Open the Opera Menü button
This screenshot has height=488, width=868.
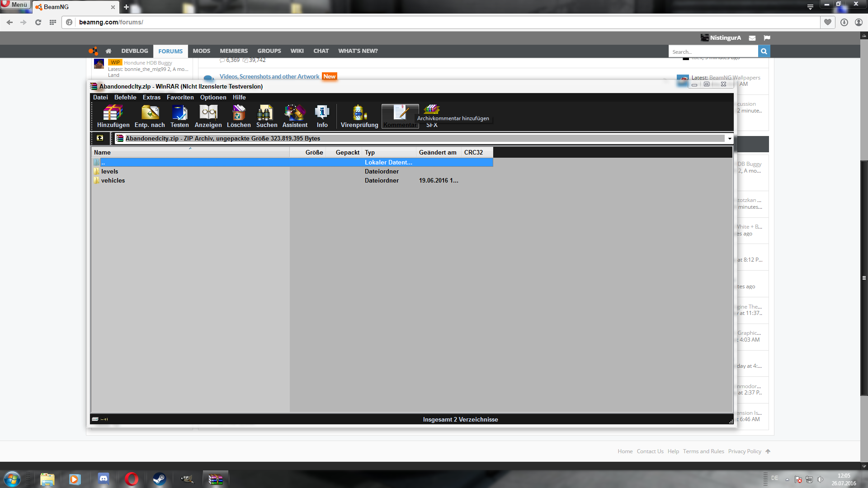pos(15,5)
